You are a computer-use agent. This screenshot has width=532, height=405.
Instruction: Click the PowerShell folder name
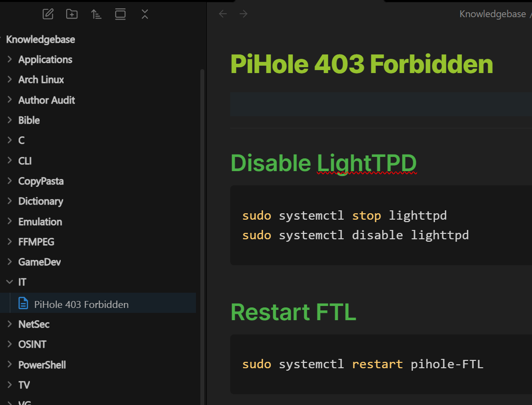42,365
